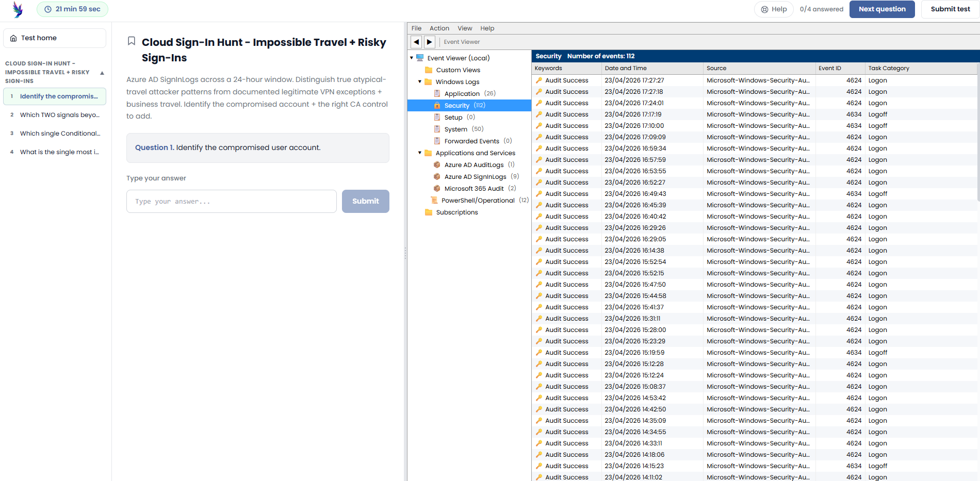
Task: Open question 2 'Which TWO signals beyo...'
Action: pyautogui.click(x=55, y=115)
